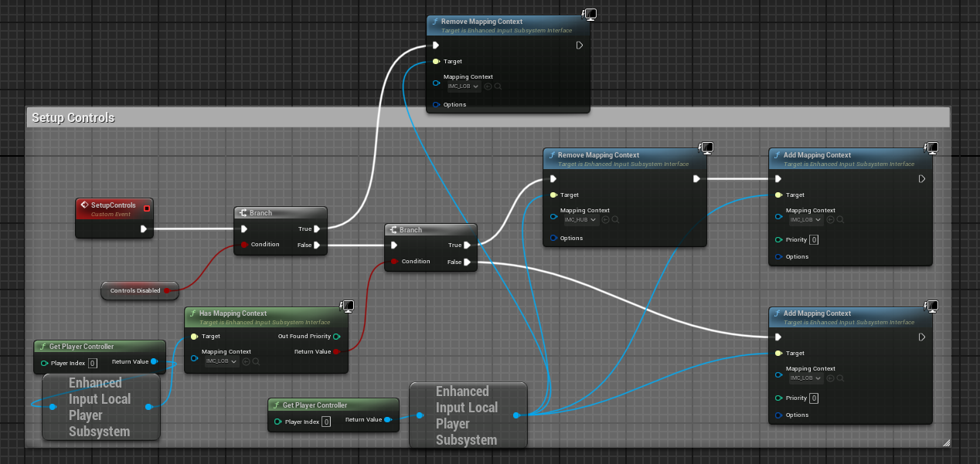Click use-selected-asset arrow beside IMC_HUB dropdown
The height and width of the screenshot is (464, 980).
(x=605, y=220)
